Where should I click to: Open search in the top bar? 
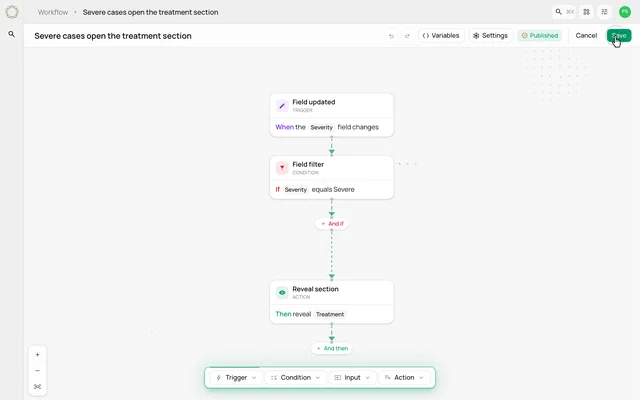564,12
